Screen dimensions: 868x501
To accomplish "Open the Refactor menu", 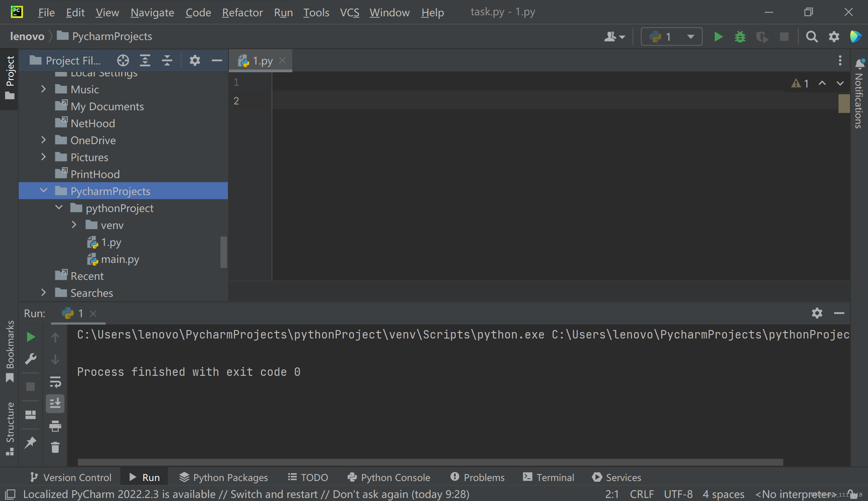I will click(x=242, y=13).
